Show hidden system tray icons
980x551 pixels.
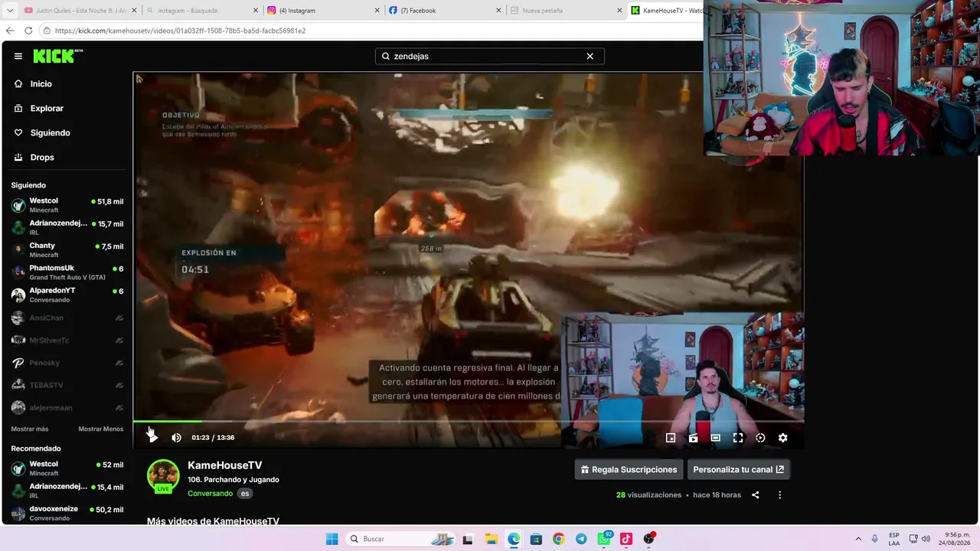858,539
